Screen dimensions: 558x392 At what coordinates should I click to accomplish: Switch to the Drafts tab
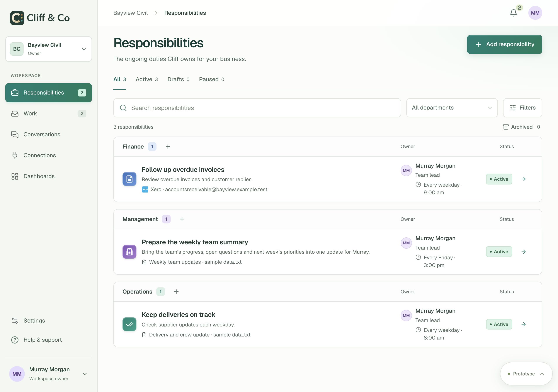pyautogui.click(x=178, y=79)
